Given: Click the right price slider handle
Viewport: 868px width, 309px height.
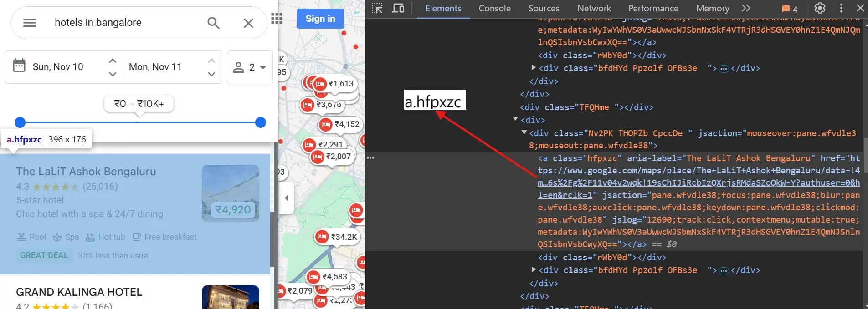Looking at the screenshot, I should [261, 122].
